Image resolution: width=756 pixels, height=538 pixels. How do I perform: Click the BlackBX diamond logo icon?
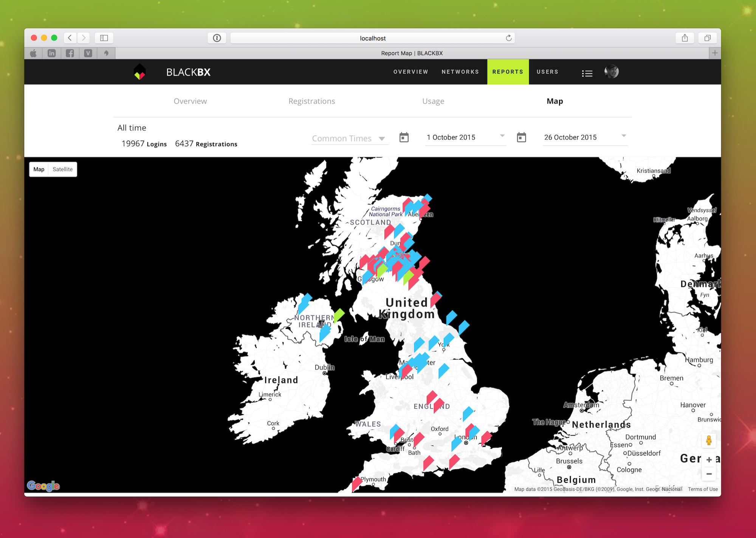(x=140, y=72)
